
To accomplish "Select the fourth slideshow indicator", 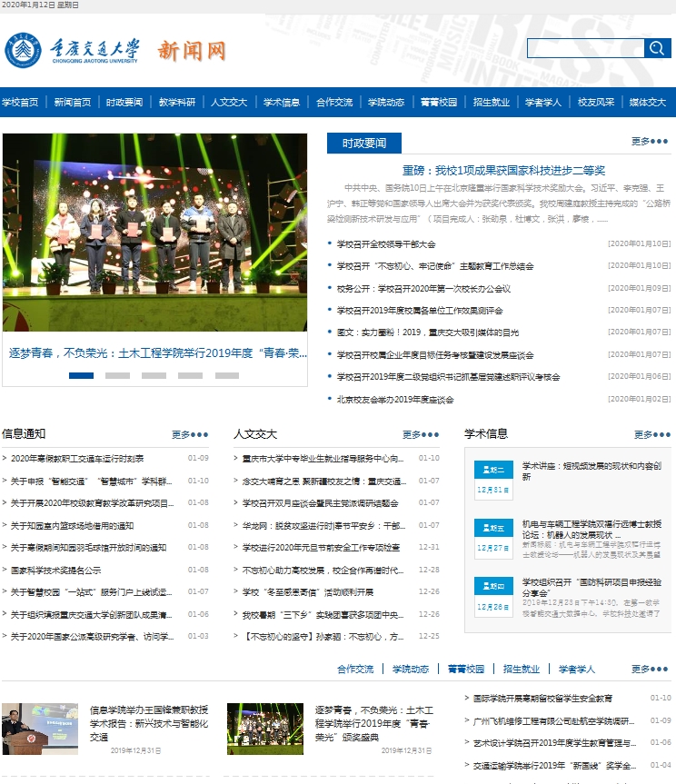I will click(191, 375).
